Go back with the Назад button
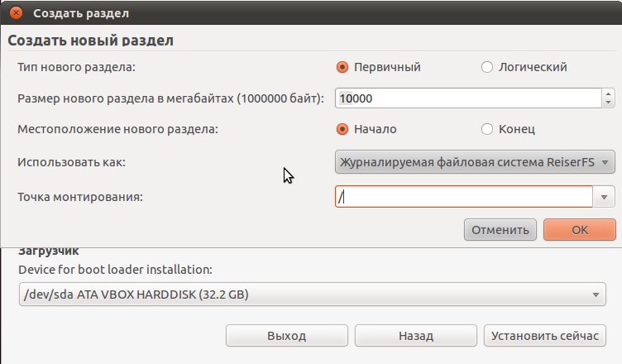The height and width of the screenshot is (364, 622). 416,336
